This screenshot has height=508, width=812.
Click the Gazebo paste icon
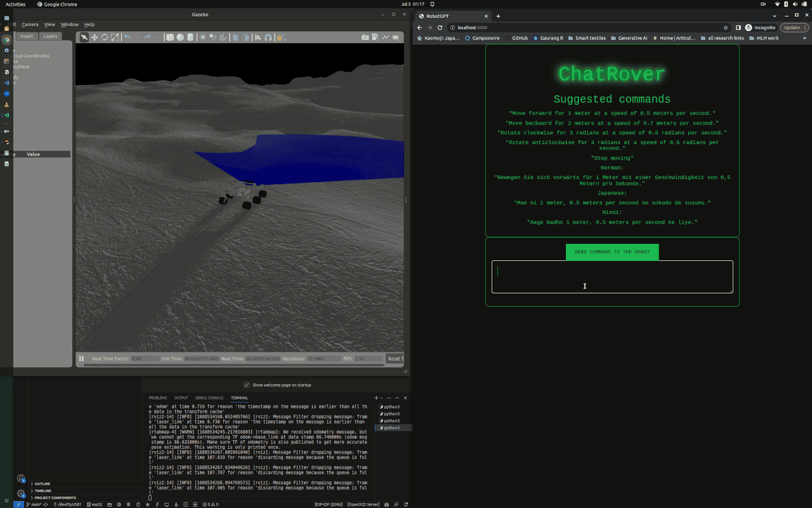(x=246, y=37)
